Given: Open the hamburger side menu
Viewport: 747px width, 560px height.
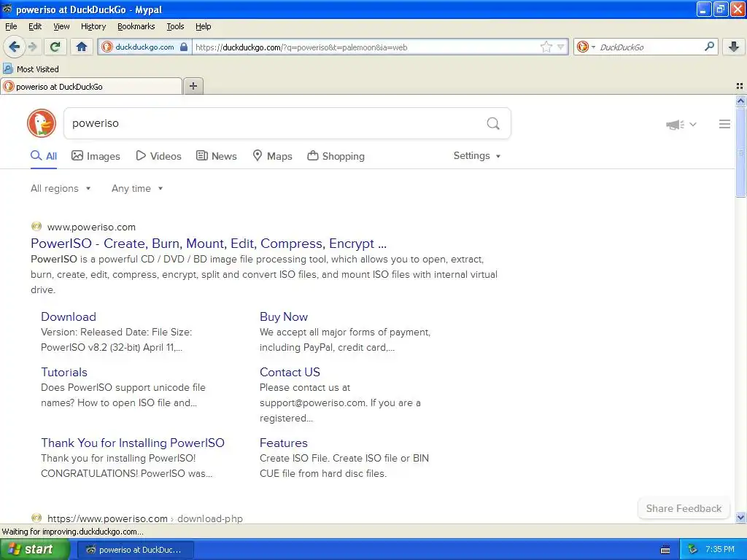Looking at the screenshot, I should [x=724, y=124].
